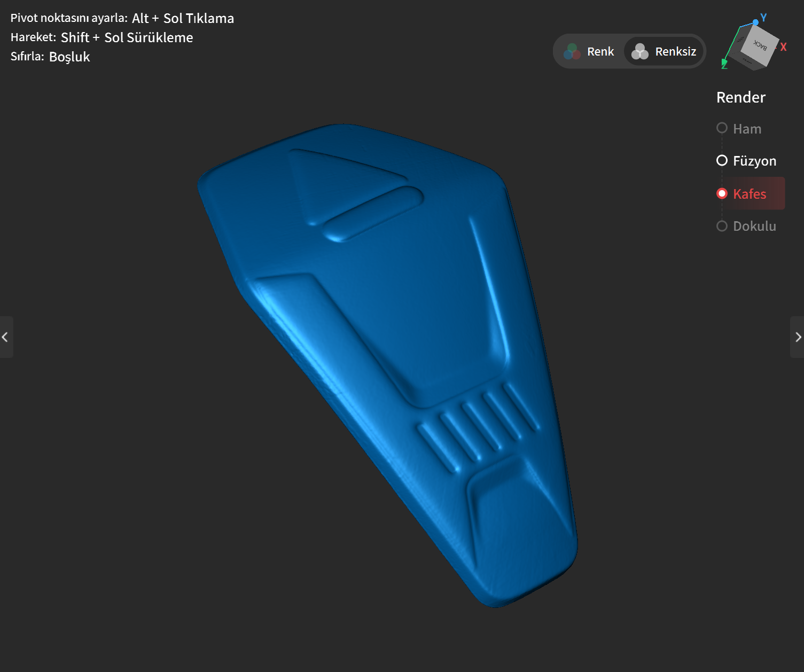Click the blue 3D scanned model
The height and width of the screenshot is (672, 804).
388,365
